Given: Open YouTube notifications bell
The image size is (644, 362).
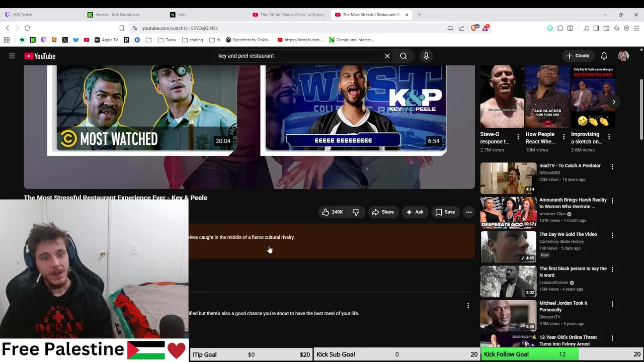Looking at the screenshot, I should [604, 56].
